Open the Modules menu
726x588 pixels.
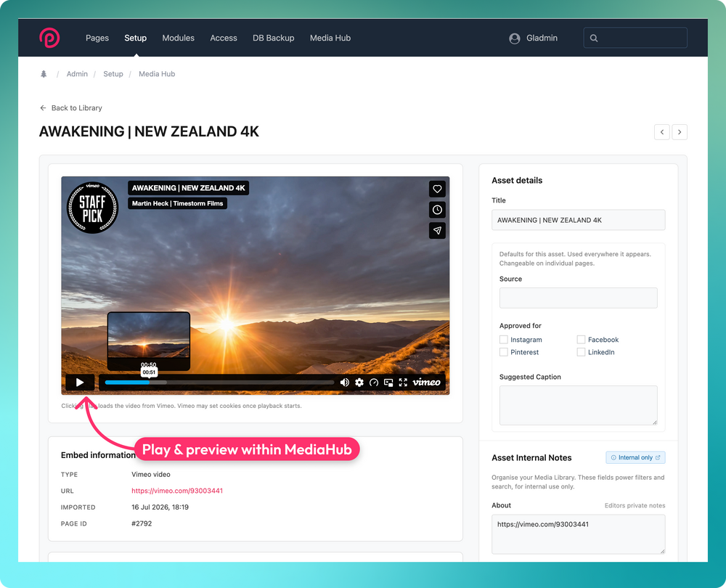tap(179, 38)
